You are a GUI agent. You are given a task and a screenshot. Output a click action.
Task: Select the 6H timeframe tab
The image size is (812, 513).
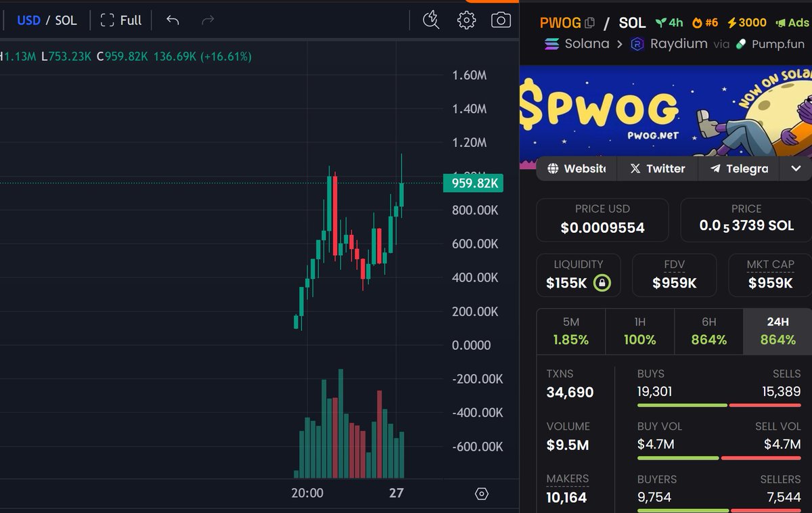tap(708, 332)
